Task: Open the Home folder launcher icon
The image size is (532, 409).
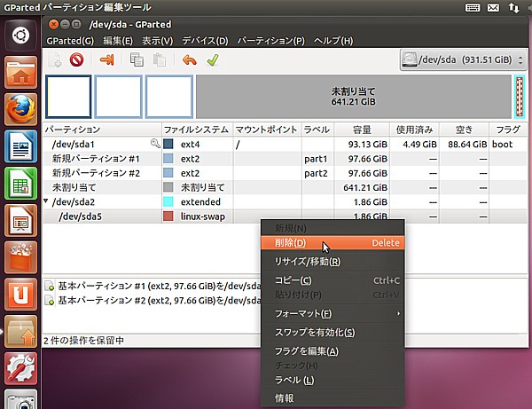Action: 20,72
